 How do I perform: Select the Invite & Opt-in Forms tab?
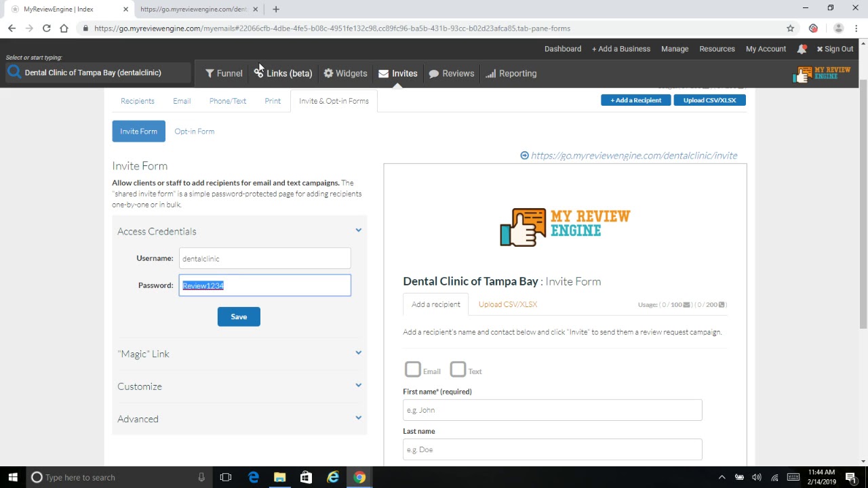tap(334, 101)
